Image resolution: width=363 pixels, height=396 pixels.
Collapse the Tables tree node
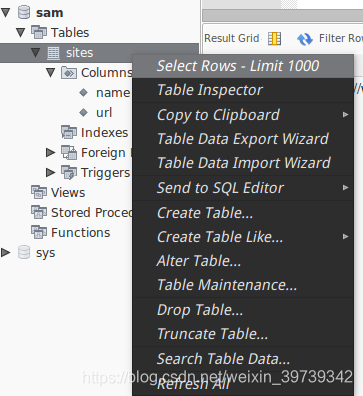[x=21, y=33]
